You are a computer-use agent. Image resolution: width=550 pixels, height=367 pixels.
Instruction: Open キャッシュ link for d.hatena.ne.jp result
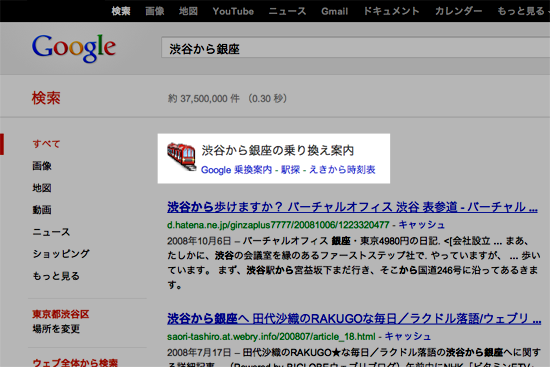421,225
